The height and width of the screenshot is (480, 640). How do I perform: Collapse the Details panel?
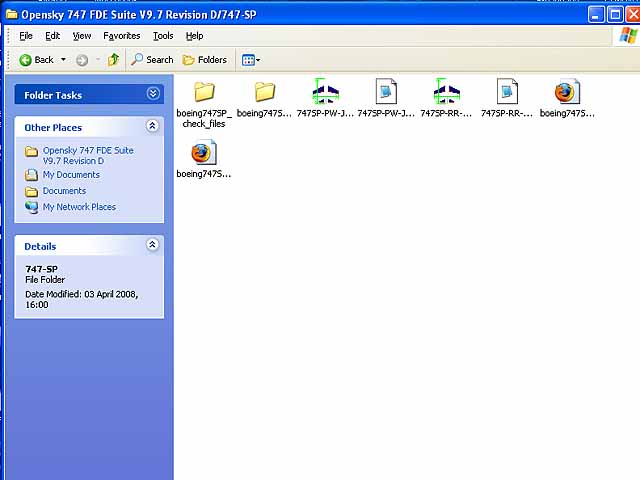152,245
